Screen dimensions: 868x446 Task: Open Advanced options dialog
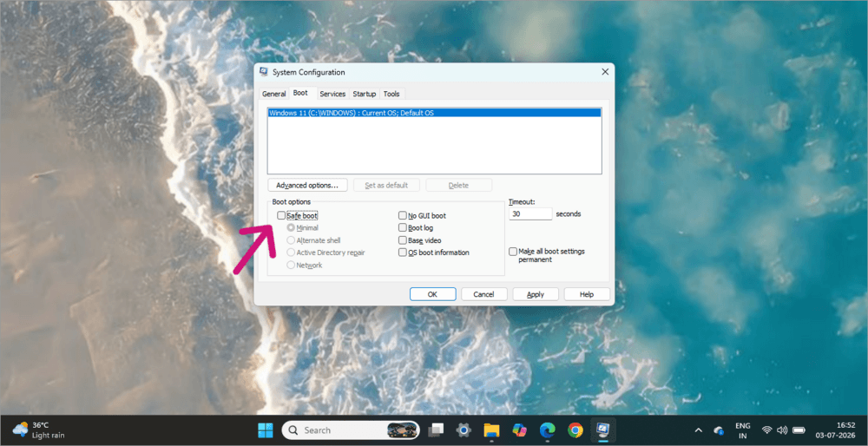coord(307,186)
